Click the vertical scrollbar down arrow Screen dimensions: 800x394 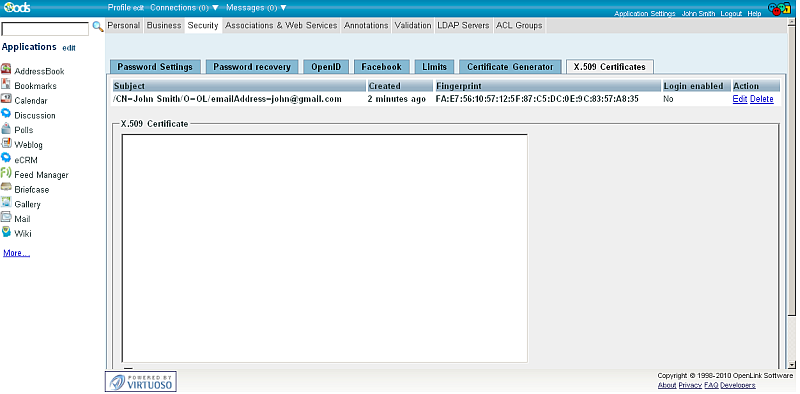pyautogui.click(x=791, y=364)
